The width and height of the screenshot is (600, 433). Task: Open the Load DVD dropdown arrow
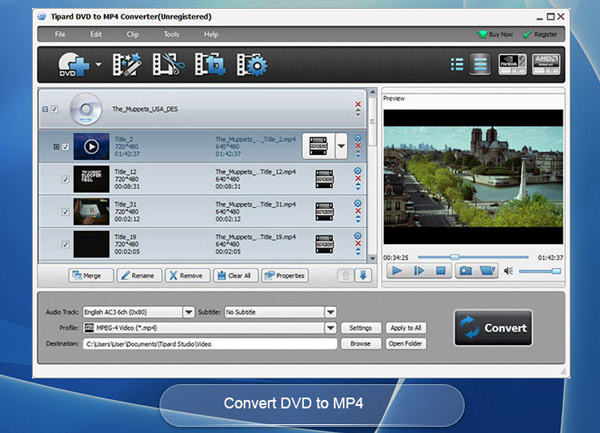(98, 64)
